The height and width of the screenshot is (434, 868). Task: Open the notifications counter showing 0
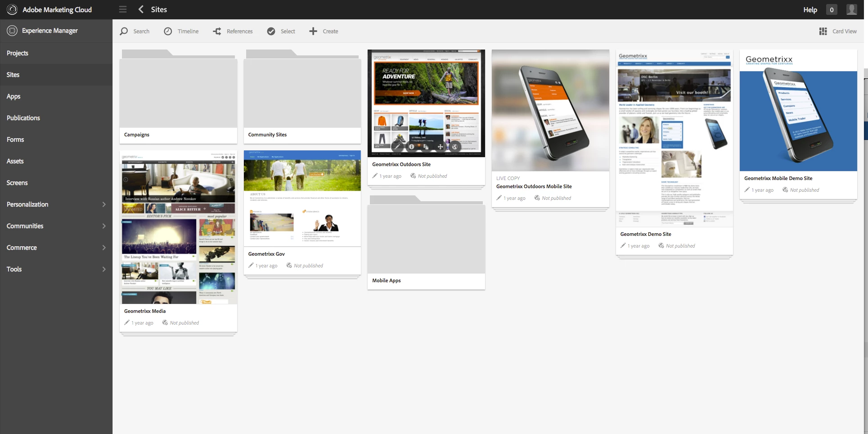(x=832, y=9)
